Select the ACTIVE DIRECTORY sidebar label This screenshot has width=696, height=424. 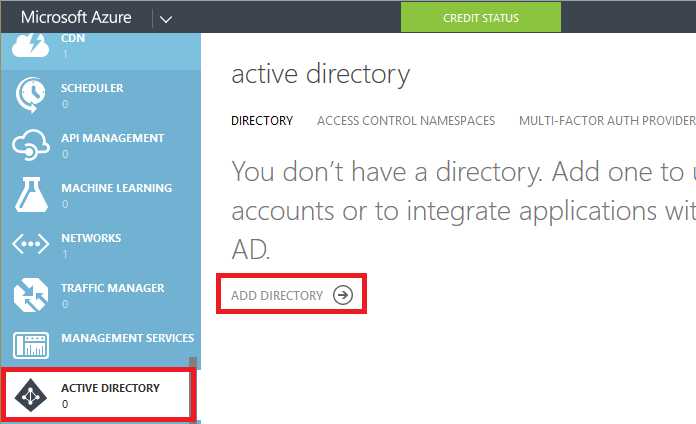111,388
